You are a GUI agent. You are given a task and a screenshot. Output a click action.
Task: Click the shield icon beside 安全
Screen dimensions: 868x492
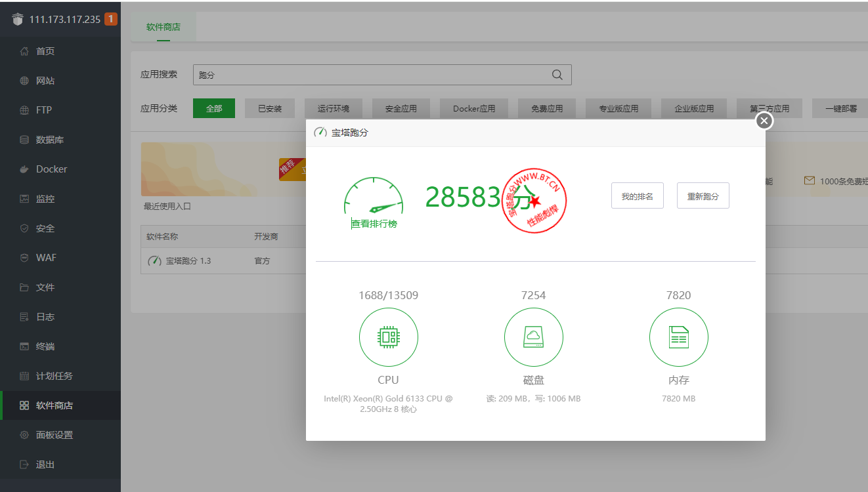24,228
